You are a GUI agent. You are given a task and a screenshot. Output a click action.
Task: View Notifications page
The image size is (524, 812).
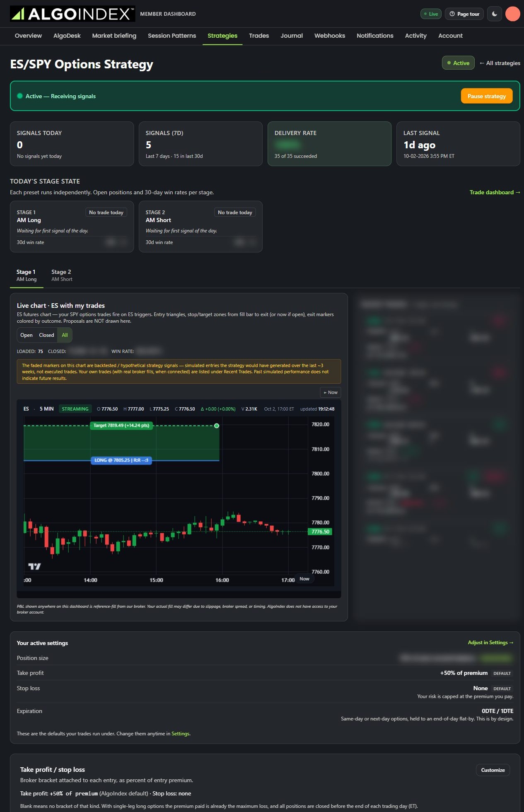point(375,36)
